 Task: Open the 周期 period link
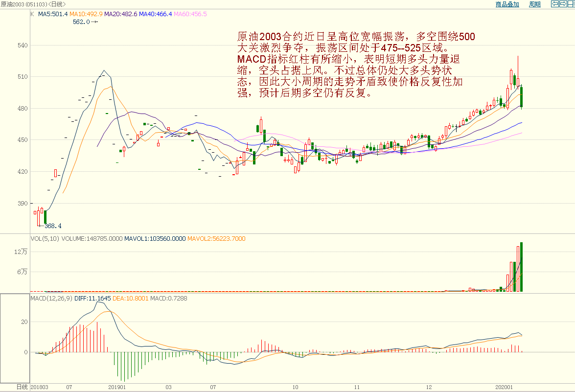535,4
